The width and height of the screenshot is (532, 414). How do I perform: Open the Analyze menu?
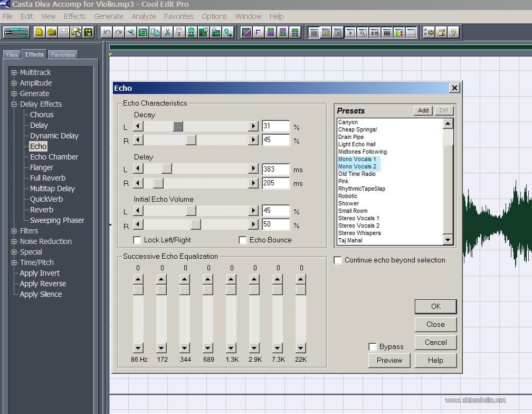click(x=144, y=16)
